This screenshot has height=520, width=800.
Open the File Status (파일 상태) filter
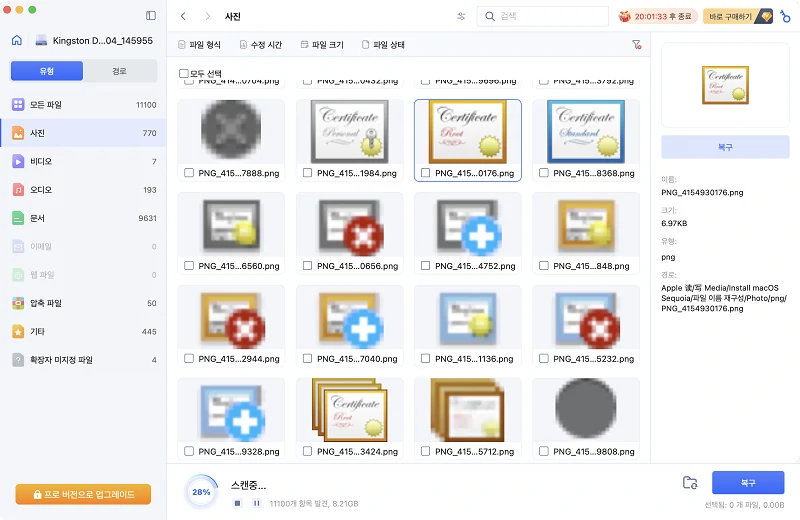pos(383,45)
